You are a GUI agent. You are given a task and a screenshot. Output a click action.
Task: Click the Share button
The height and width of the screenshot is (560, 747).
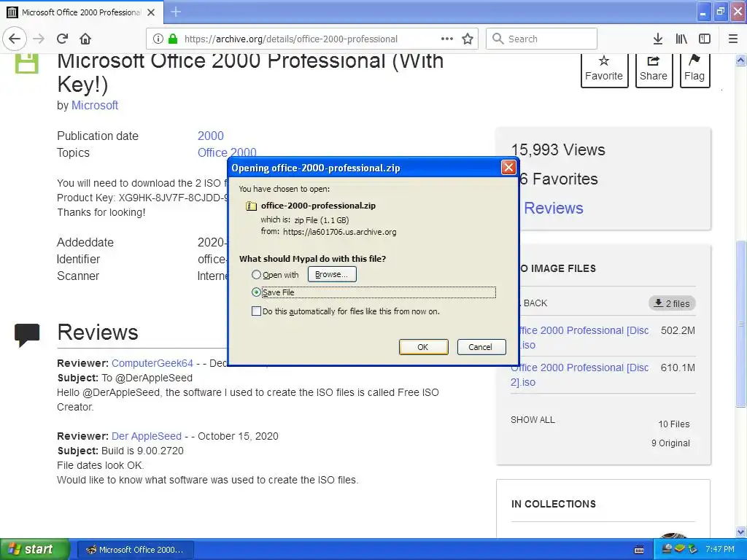tap(654, 69)
